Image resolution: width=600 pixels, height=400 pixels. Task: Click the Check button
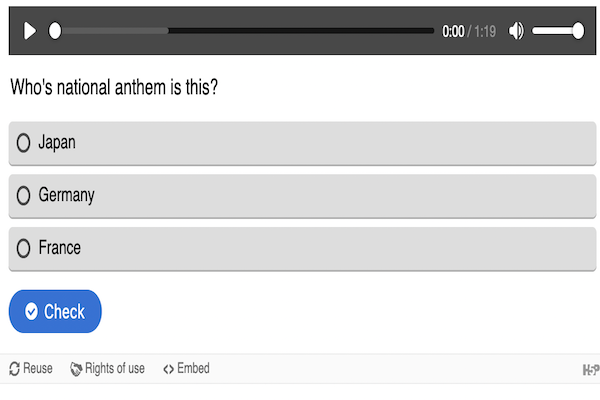coord(55,311)
